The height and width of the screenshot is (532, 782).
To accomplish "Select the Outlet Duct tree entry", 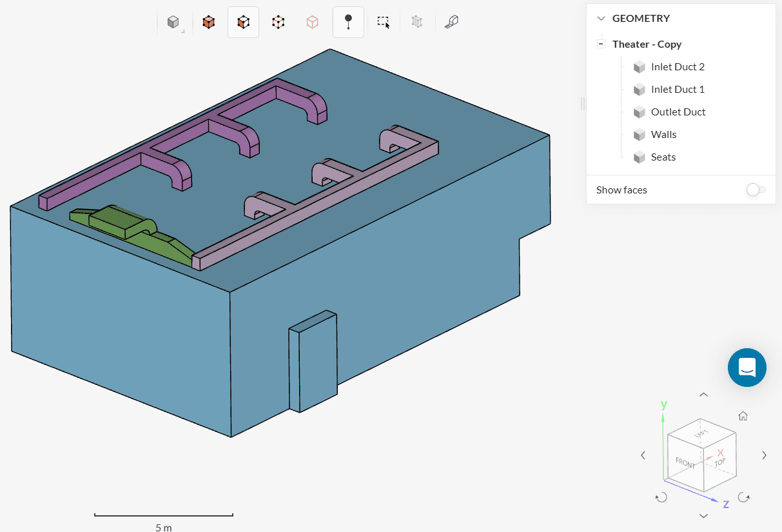I will [x=678, y=112].
